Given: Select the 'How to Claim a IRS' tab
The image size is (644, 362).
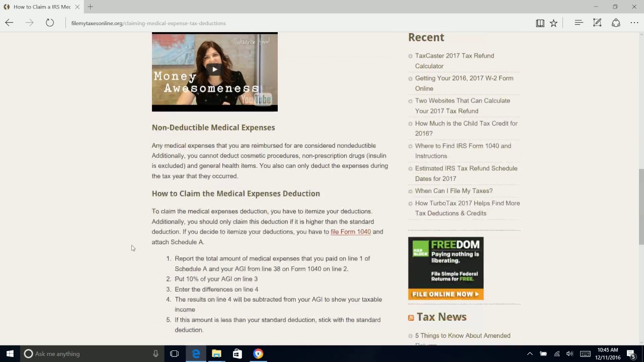Looking at the screenshot, I should click(x=42, y=7).
